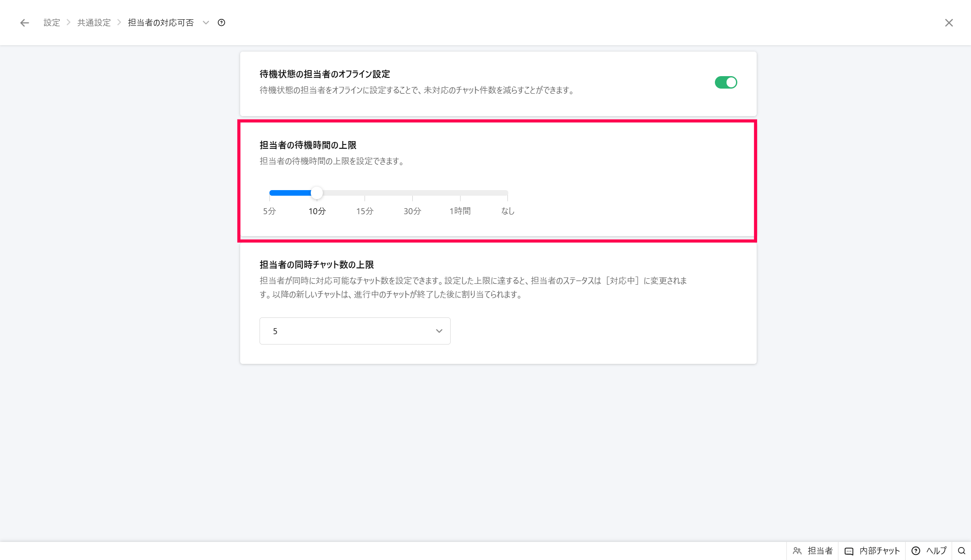The width and height of the screenshot is (971, 560).
Task: Click the help question mark icon in breadcrumb
Action: 221,23
